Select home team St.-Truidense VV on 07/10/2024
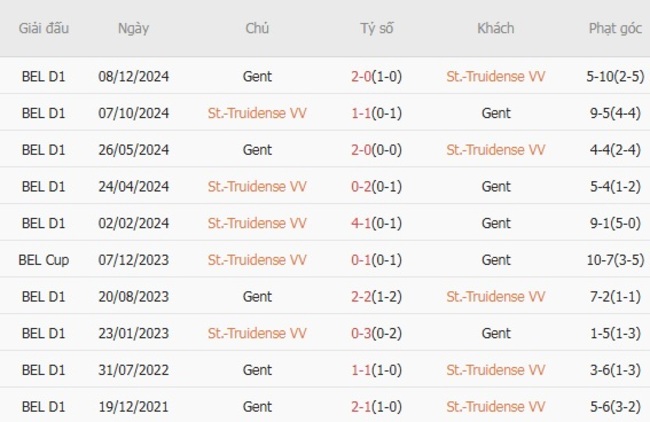The image size is (650, 422). coord(257,112)
